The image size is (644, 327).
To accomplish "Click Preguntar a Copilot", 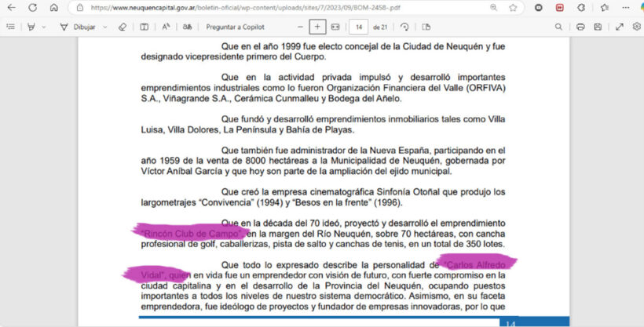I will 236,26.
